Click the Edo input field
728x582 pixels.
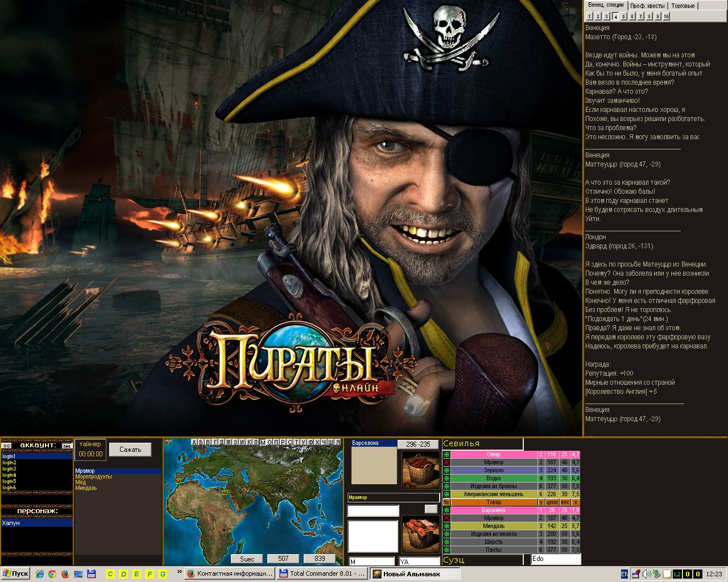556,559
